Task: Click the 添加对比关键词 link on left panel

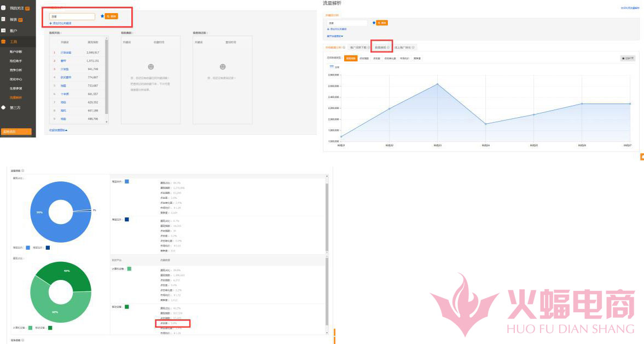Action: (x=61, y=24)
